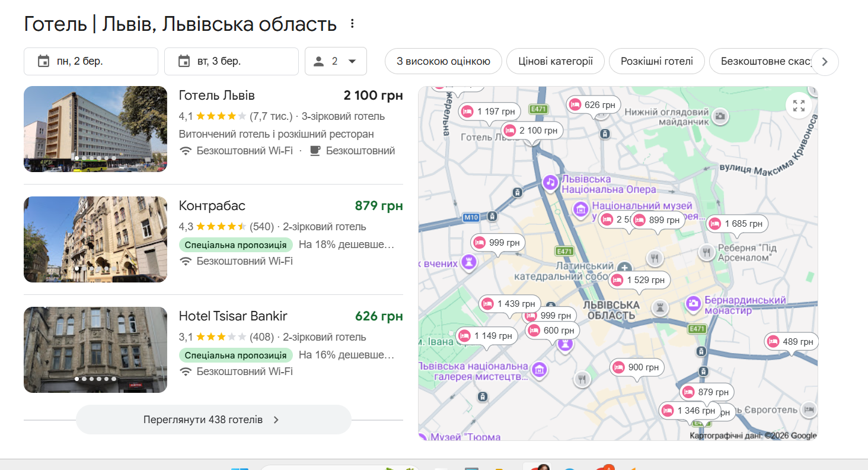Click the Hotel Tsisar Bankir photo thumbnail
This screenshot has width=868, height=470.
[x=95, y=350]
